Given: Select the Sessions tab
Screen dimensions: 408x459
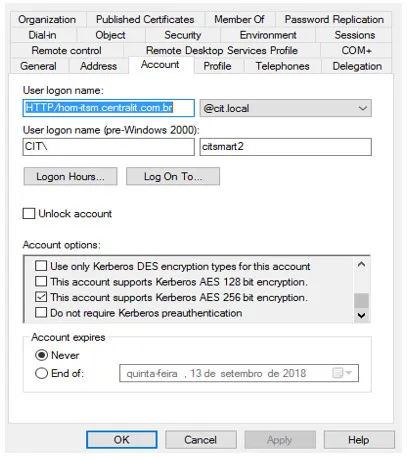Looking at the screenshot, I should tap(355, 35).
